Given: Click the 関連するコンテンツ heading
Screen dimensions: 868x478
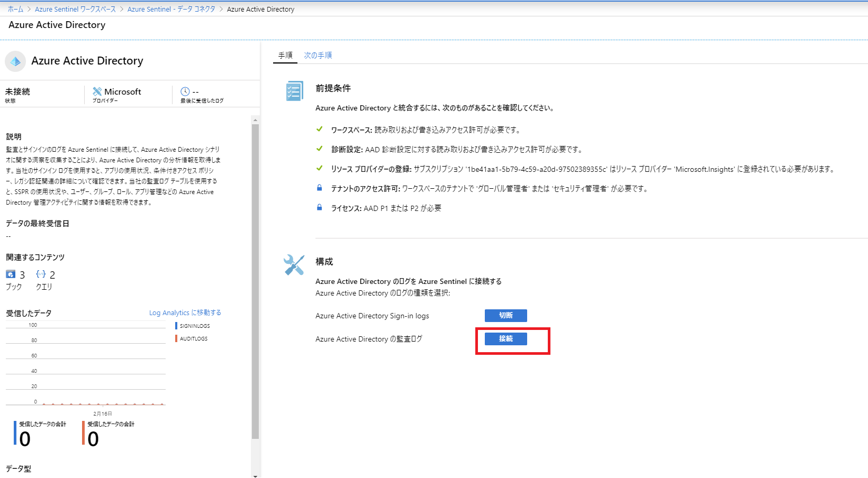Looking at the screenshot, I should point(35,258).
